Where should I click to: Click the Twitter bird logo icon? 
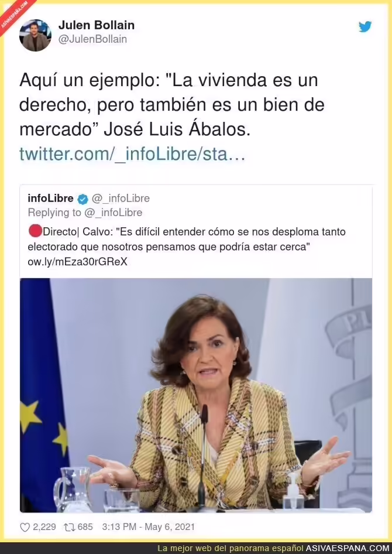click(x=365, y=27)
